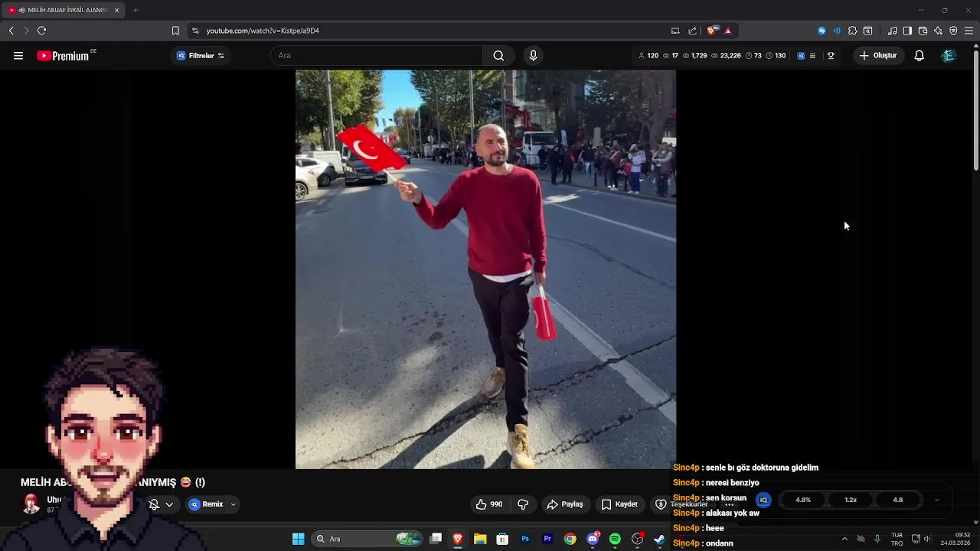Open File Explorer from taskbar
Viewport: 980px width, 551px height.
pyautogui.click(x=480, y=539)
